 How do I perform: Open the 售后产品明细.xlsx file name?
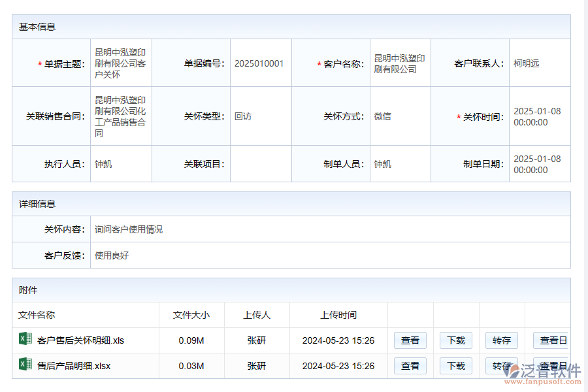(74, 366)
